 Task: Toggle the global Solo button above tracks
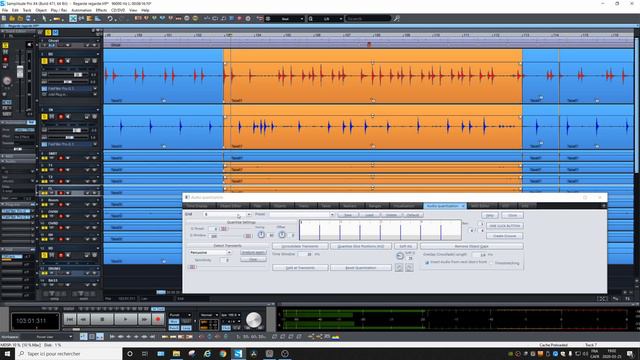[48, 32]
